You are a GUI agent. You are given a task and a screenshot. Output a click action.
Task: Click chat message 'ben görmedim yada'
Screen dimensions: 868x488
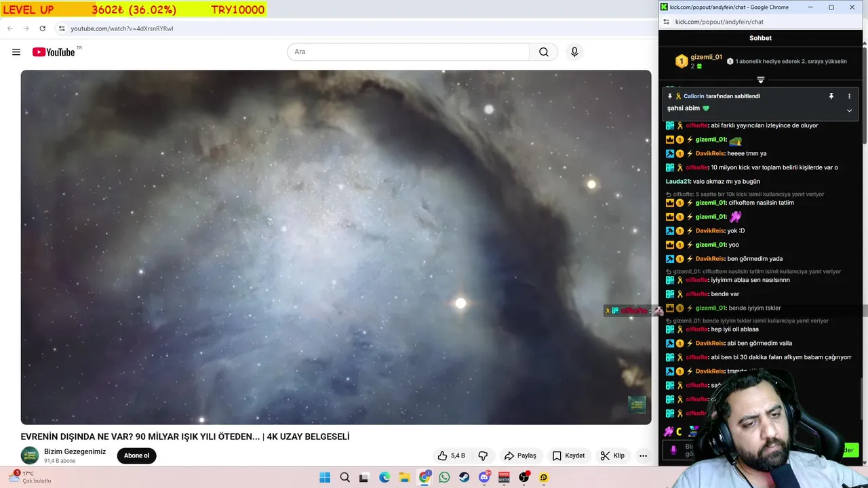pos(755,258)
